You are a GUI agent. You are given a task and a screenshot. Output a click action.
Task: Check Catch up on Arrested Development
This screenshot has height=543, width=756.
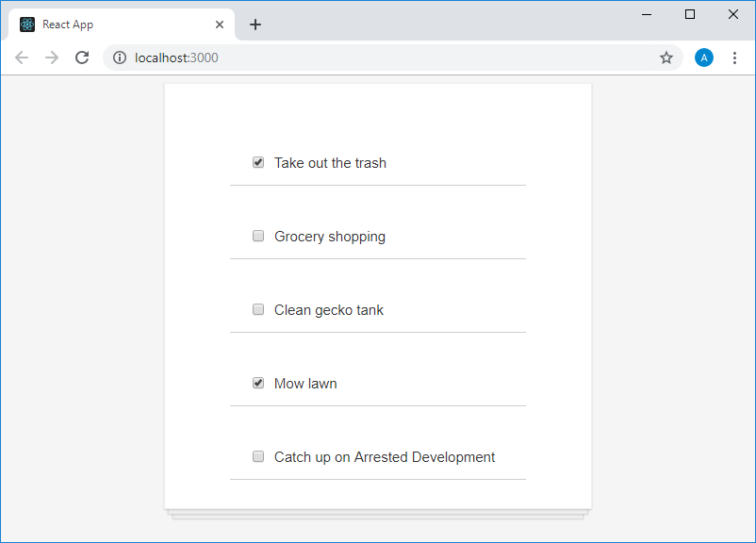coord(258,456)
